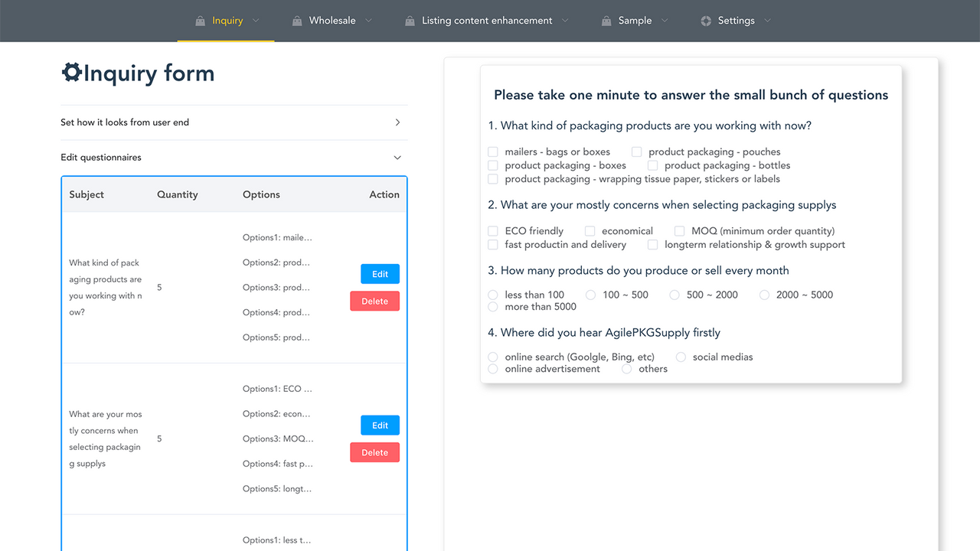
Task: Check 'product packaging - boxes'
Action: pos(493,165)
